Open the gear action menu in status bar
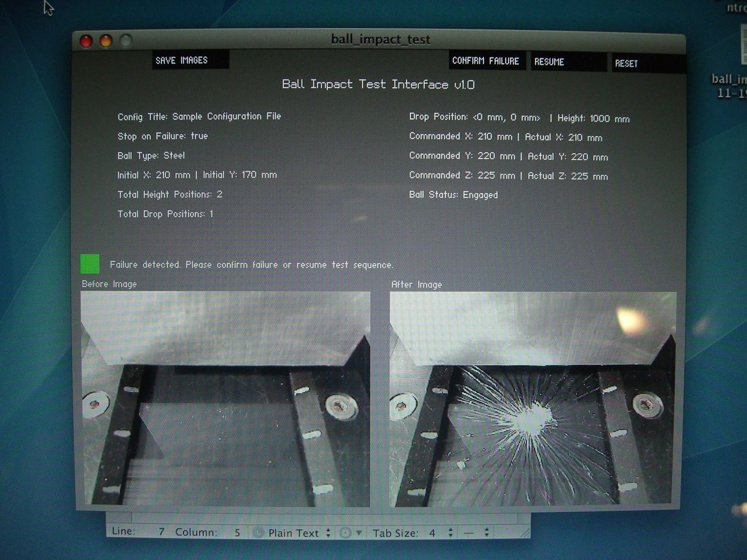 350,533
